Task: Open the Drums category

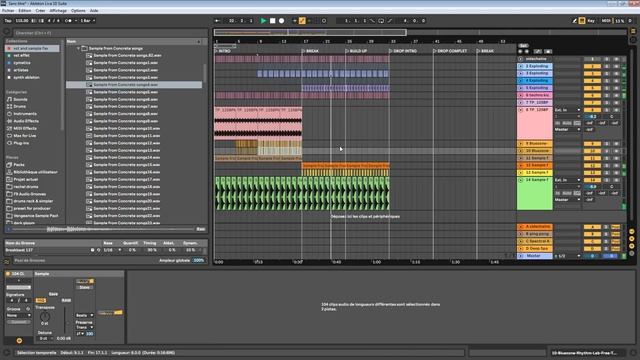Action: 20,107
